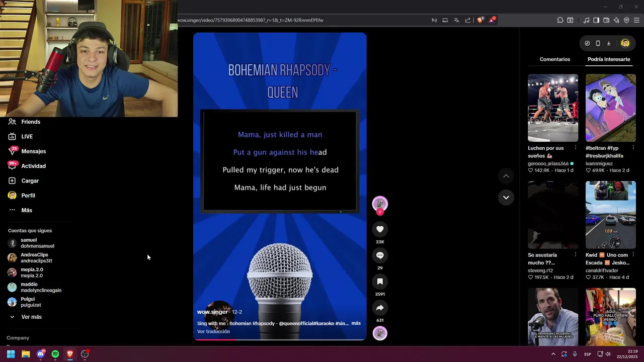The height and width of the screenshot is (362, 644).
Task: Like the Bohemian Rhapsody video with the heart icon
Action: (x=380, y=229)
